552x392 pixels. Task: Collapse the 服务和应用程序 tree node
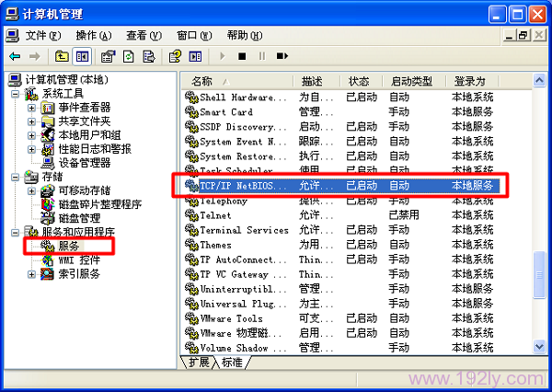[x=15, y=233]
